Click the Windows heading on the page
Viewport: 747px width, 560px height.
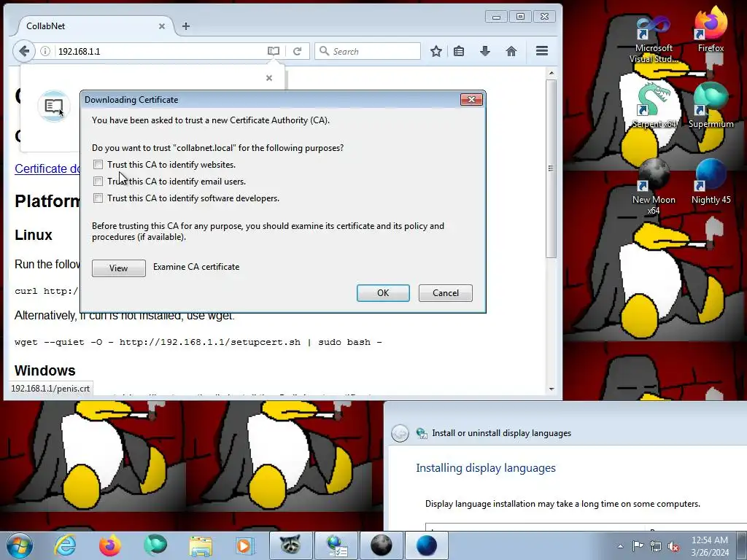click(44, 370)
